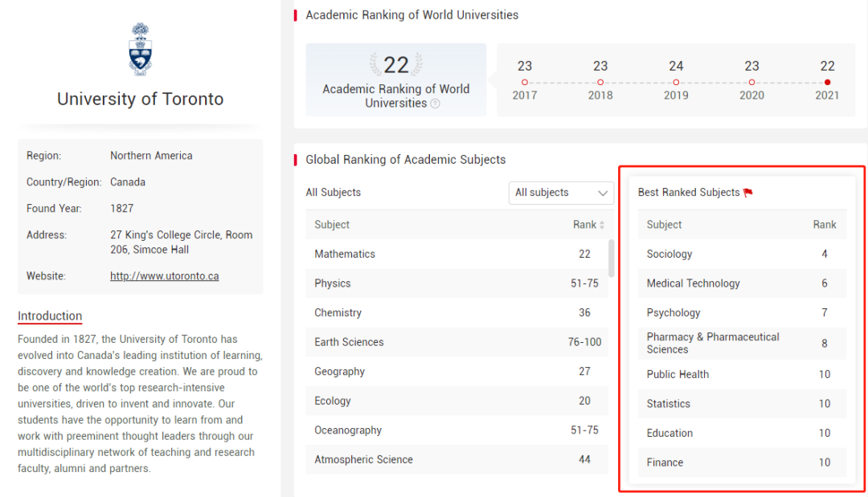Sort by the Rank column sort arrows

coord(602,225)
